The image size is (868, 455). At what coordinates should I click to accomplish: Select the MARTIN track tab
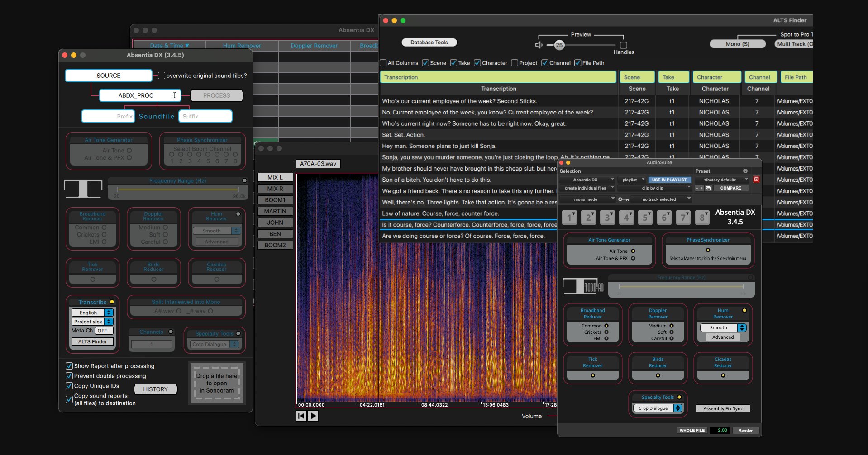pos(275,211)
